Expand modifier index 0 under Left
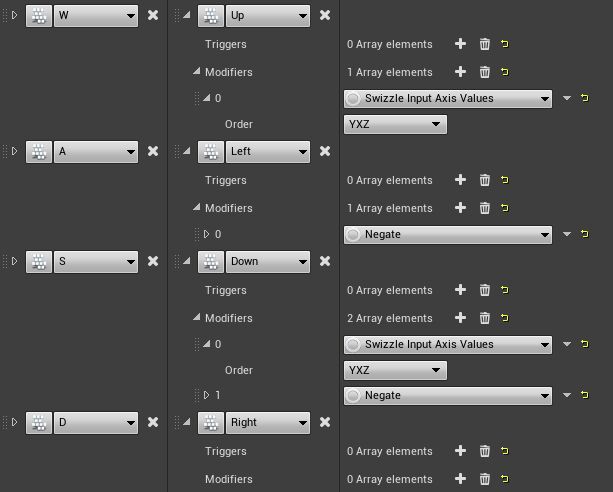The image size is (613, 492). pos(207,234)
